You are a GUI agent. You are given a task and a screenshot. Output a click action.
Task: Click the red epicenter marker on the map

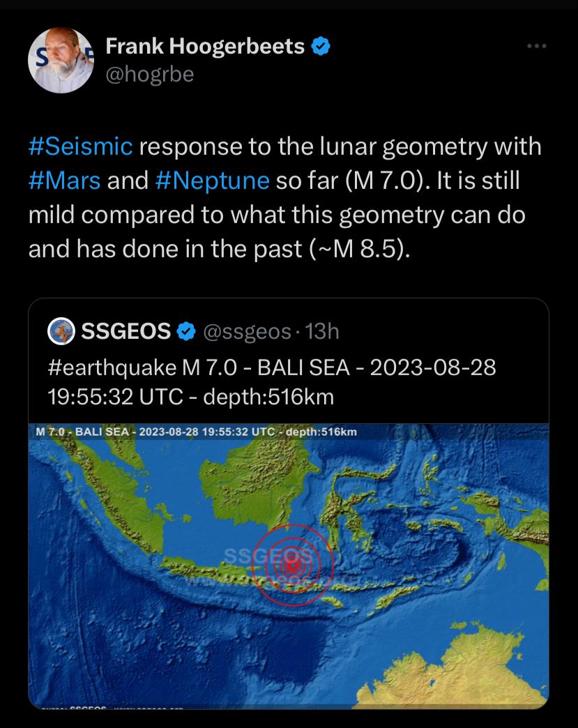tap(293, 564)
